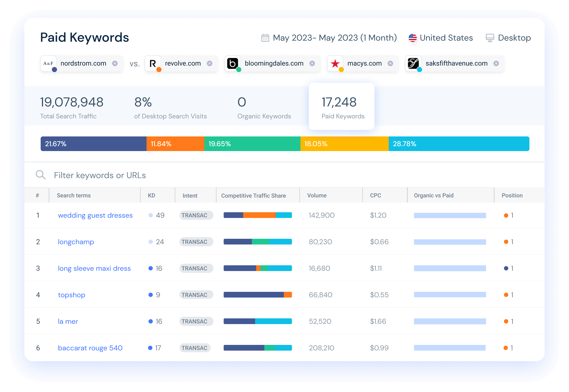The image size is (569, 392).
Task: Open the Desktop device selector
Action: pyautogui.click(x=514, y=38)
